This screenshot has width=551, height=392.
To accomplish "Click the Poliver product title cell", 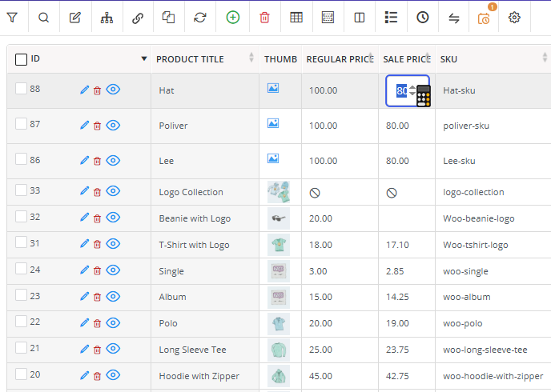I will click(x=205, y=126).
